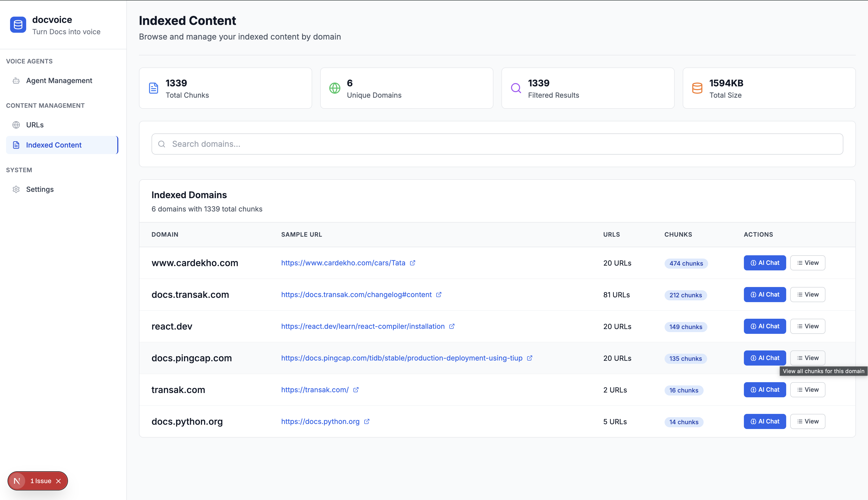Click the N avatar in issue badge
The width and height of the screenshot is (868, 500).
tap(17, 481)
